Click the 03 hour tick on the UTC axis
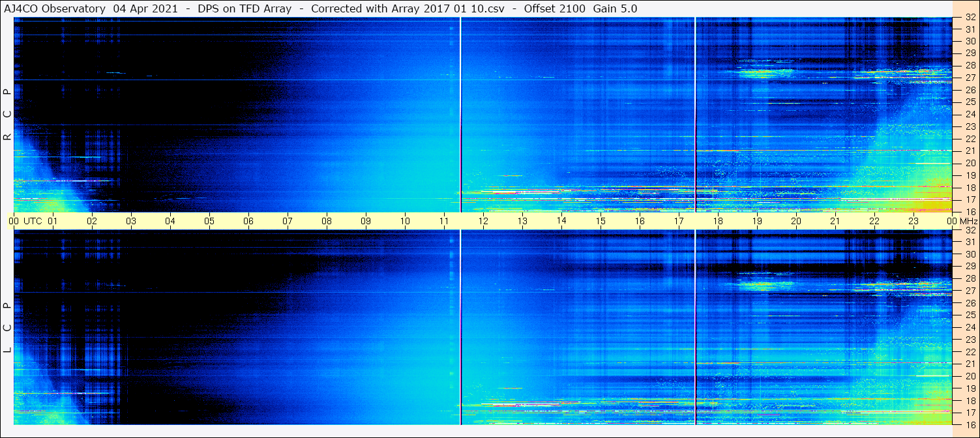Viewport: 980px width, 438px height. 131,221
